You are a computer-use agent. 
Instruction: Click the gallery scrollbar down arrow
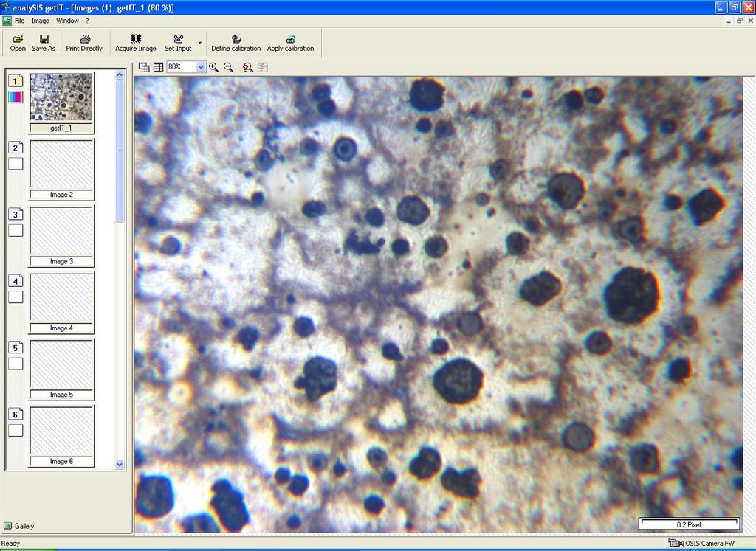tap(120, 464)
